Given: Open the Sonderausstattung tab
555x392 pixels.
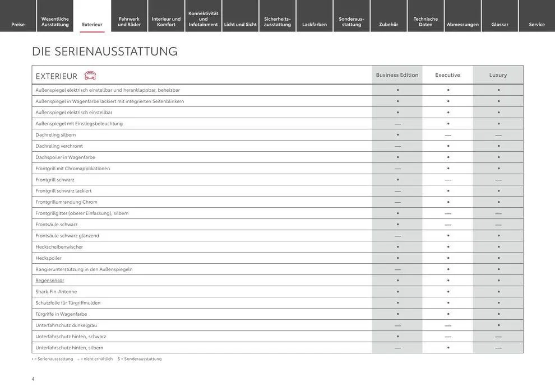Looking at the screenshot, I should (351, 22).
